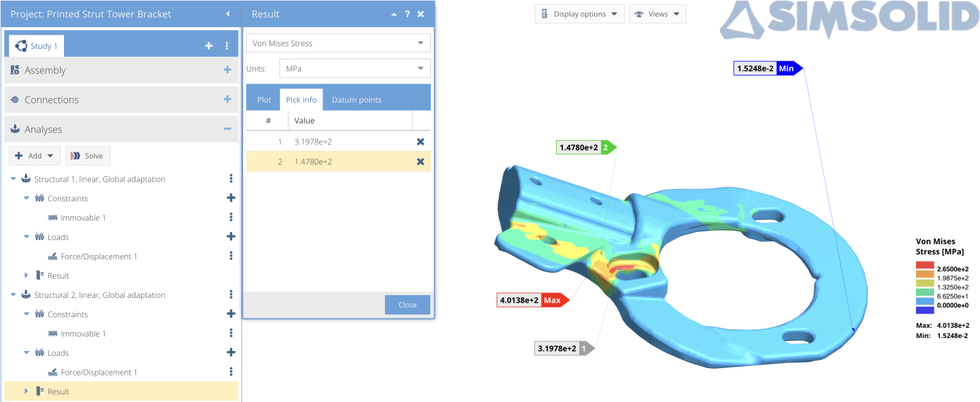Click the Close button in Result panel
The width and height of the screenshot is (980, 402).
pyautogui.click(x=407, y=305)
